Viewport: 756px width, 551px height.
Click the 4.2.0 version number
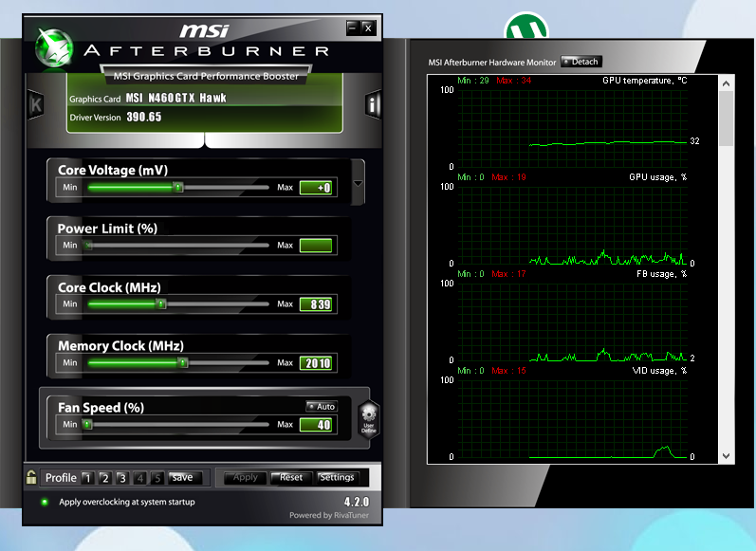tap(357, 502)
